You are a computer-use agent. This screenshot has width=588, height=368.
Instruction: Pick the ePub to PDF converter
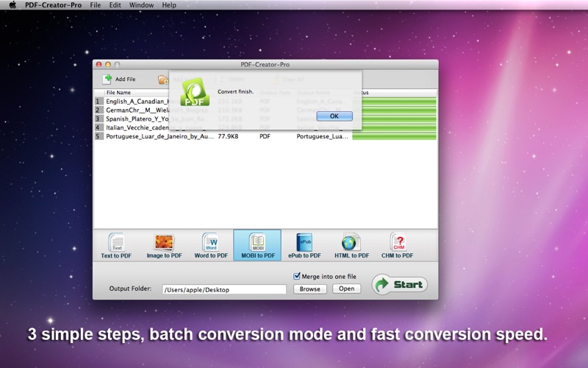[304, 246]
